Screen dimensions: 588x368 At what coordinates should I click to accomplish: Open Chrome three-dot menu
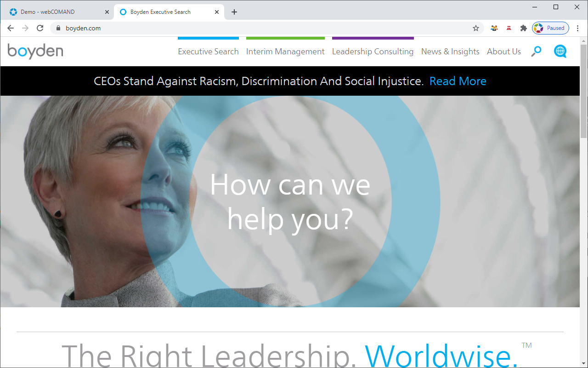(x=578, y=28)
